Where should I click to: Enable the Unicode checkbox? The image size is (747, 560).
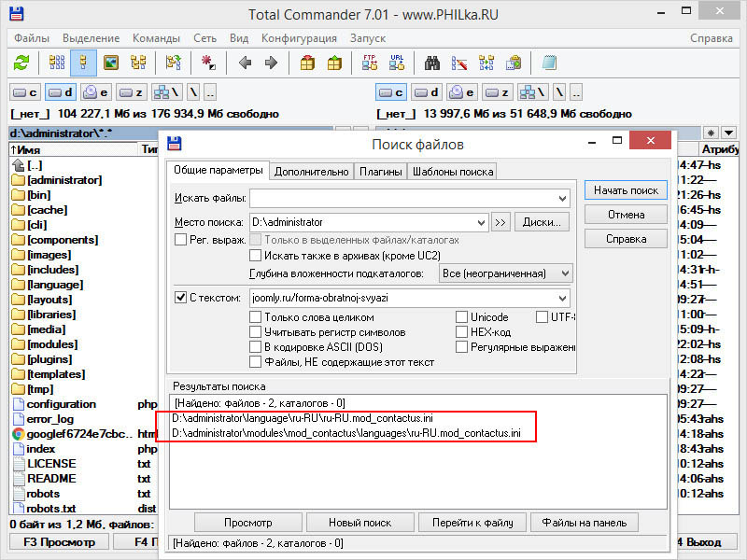(461, 316)
